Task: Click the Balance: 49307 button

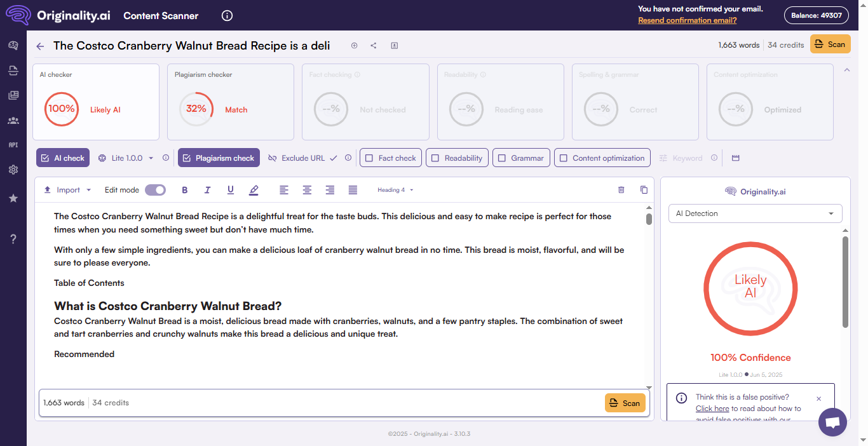Action: [x=816, y=16]
